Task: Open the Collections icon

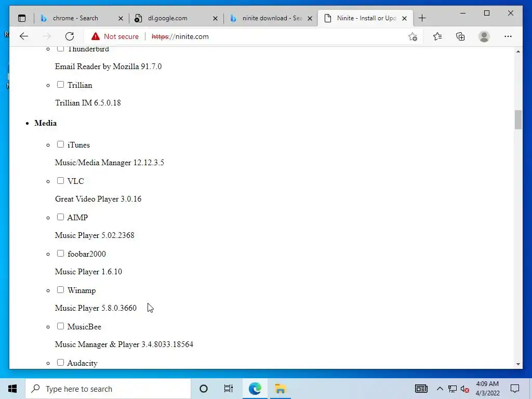Action: [x=460, y=36]
